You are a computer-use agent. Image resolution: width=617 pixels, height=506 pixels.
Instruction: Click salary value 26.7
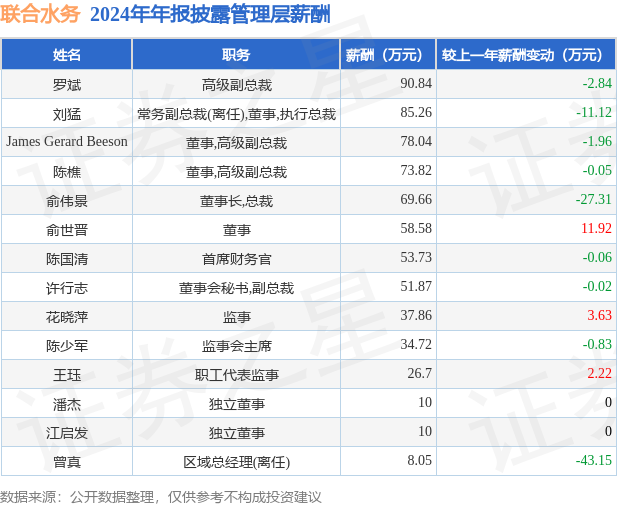419,373
